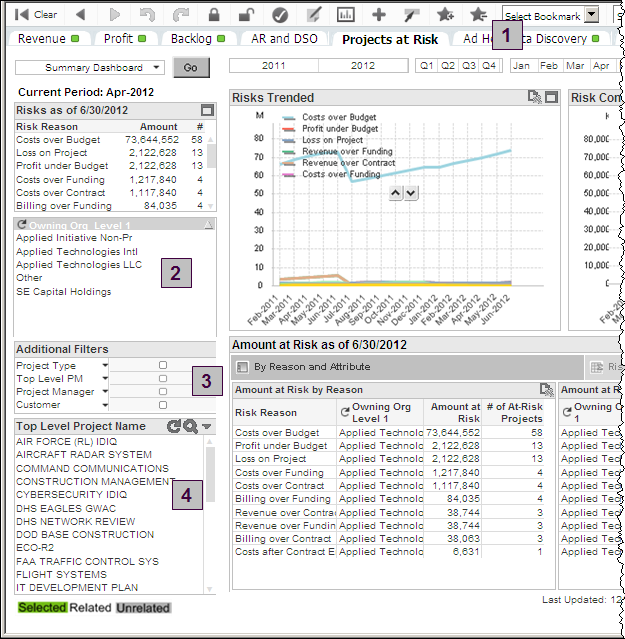
Task: Click search icon in Top Level Project Name
Action: [x=190, y=427]
